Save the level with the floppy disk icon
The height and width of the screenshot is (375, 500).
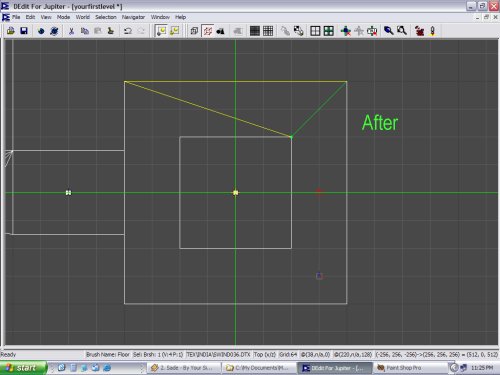24,31
